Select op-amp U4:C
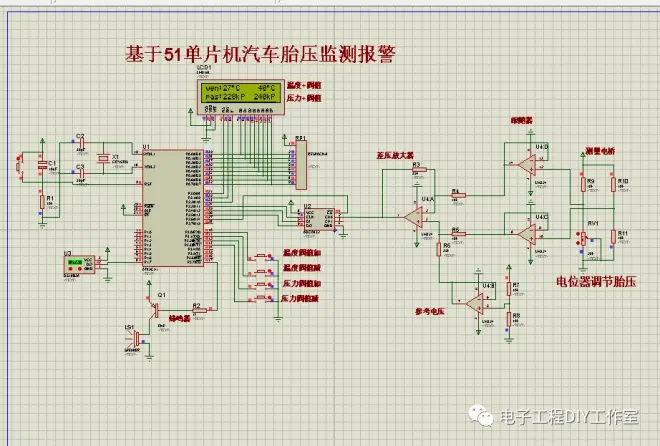Screen dimensions: 660x446 pyautogui.click(x=527, y=234)
